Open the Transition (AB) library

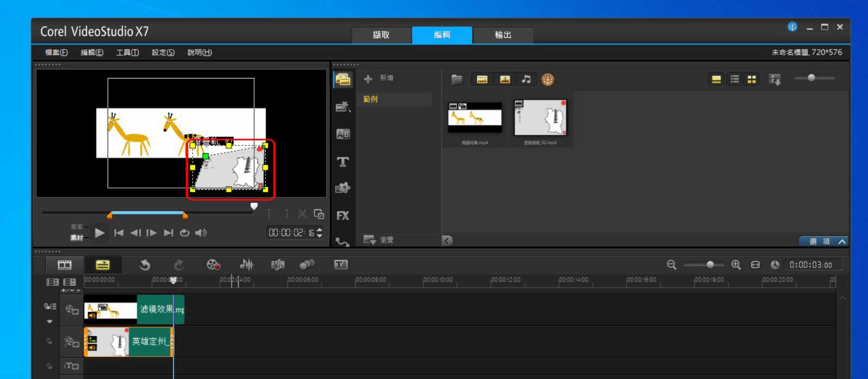pyautogui.click(x=343, y=134)
